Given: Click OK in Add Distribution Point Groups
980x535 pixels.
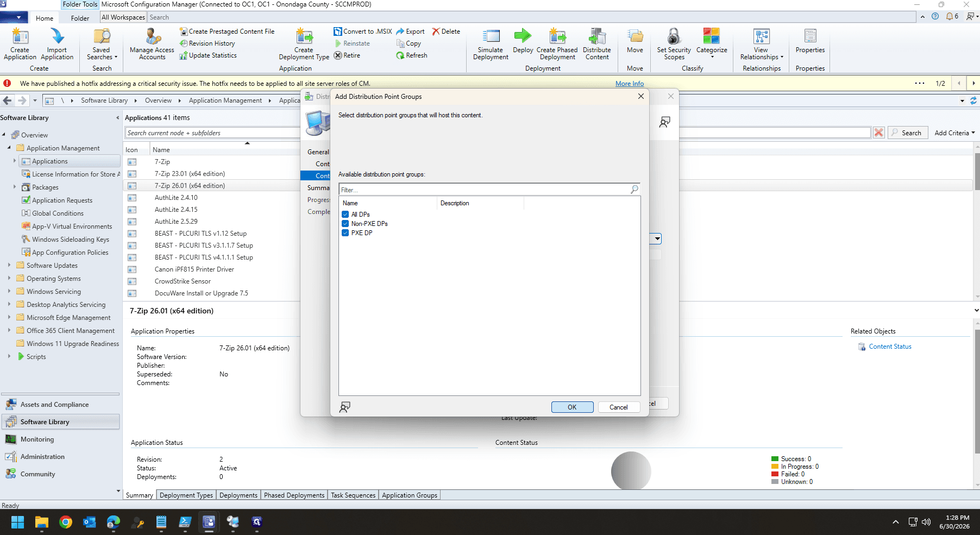Looking at the screenshot, I should pyautogui.click(x=572, y=407).
